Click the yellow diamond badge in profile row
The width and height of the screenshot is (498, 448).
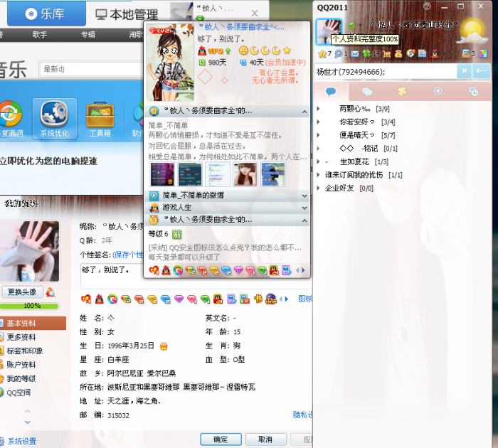click(x=152, y=299)
